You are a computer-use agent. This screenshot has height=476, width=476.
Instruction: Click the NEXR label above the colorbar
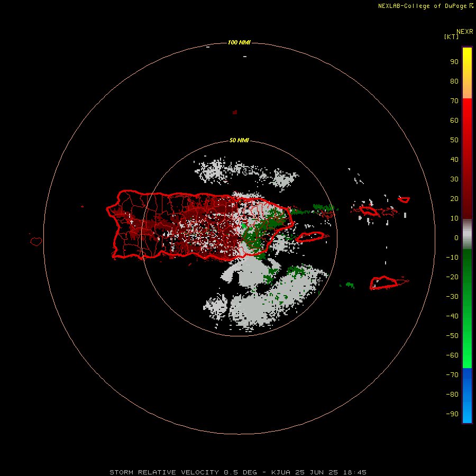[464, 32]
